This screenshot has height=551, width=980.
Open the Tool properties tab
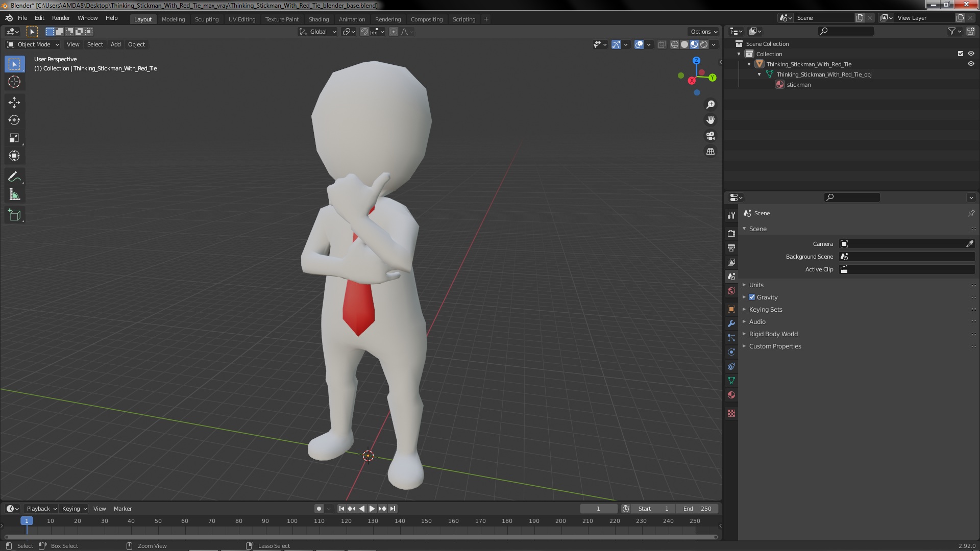pyautogui.click(x=731, y=215)
